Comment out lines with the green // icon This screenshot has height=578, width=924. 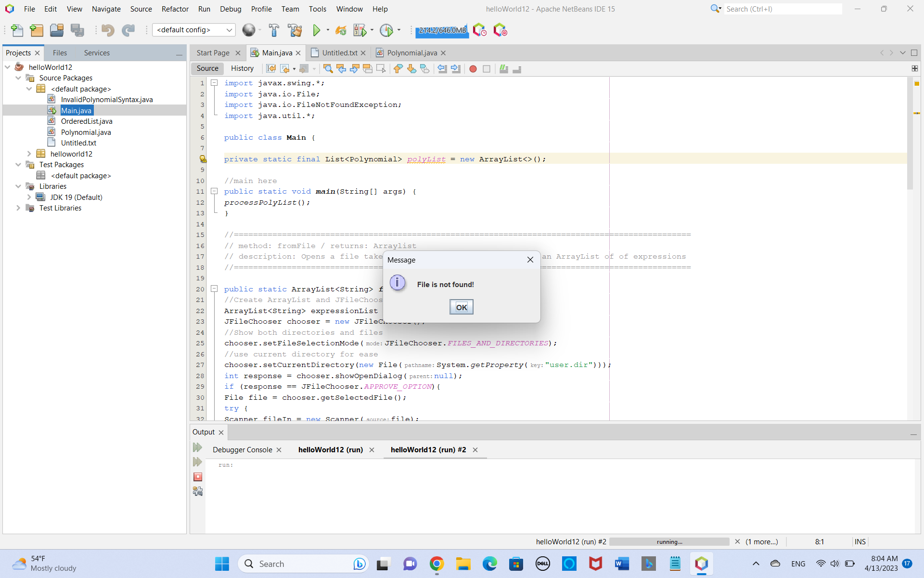[503, 68]
